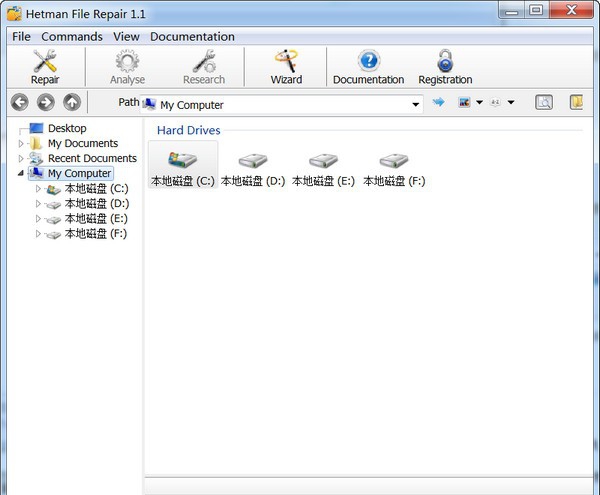Open the Documentation help icon
600x495 pixels.
(x=369, y=60)
